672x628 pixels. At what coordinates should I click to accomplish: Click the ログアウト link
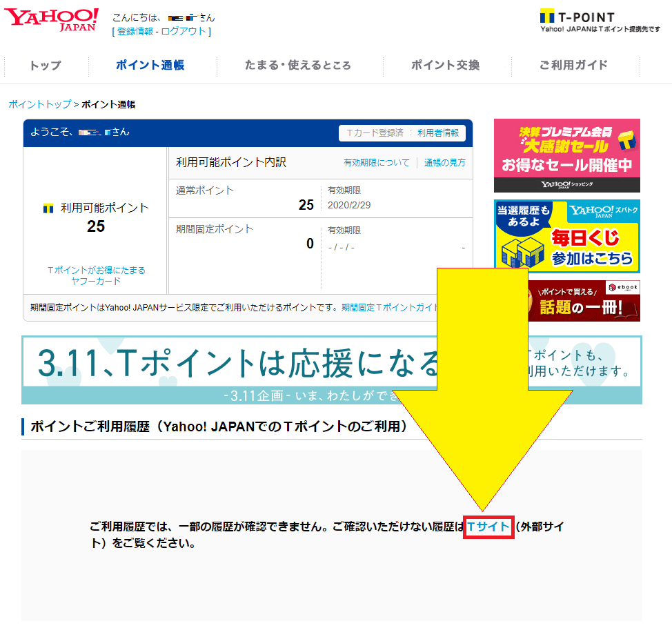pos(184,31)
